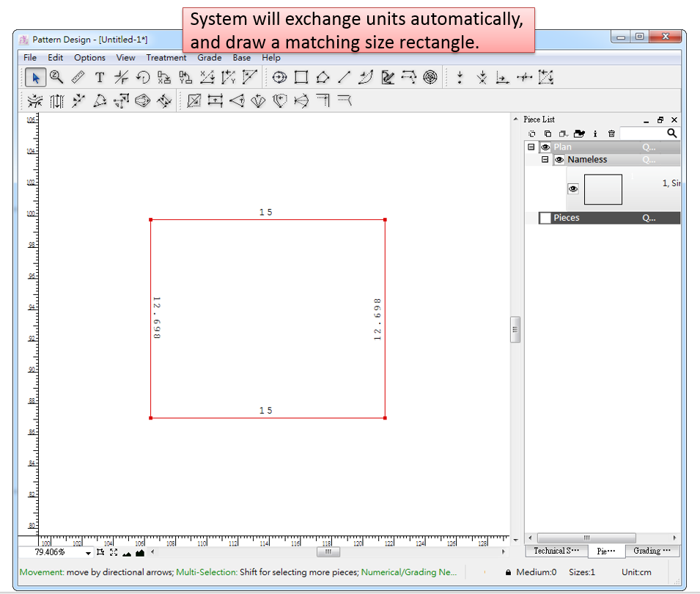Activate the magnifier zoom tool
The height and width of the screenshot is (594, 700).
[56, 77]
